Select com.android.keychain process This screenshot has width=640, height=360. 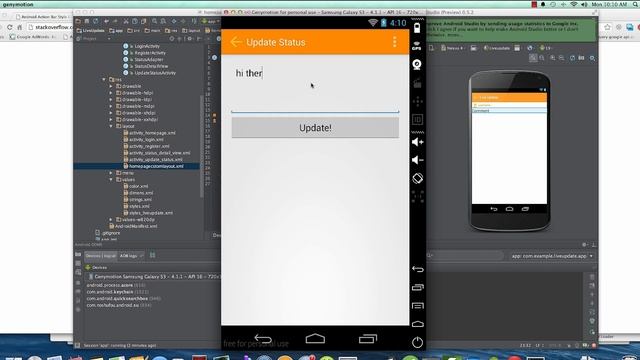[118, 292]
